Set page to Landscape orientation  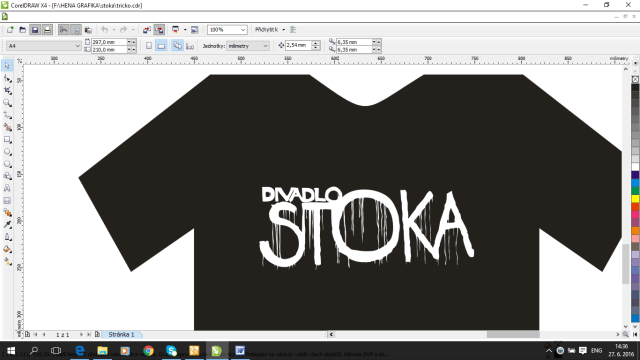pos(161,46)
